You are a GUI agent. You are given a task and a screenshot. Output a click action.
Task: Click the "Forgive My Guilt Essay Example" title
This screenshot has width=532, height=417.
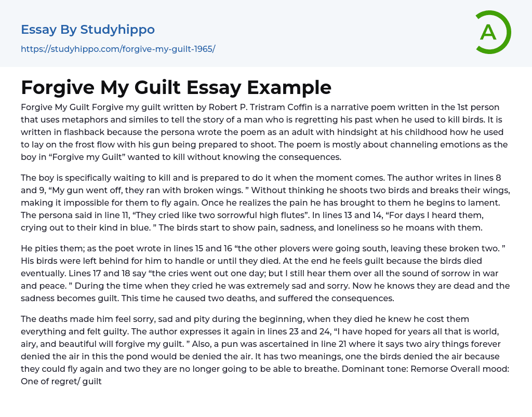tap(176, 87)
